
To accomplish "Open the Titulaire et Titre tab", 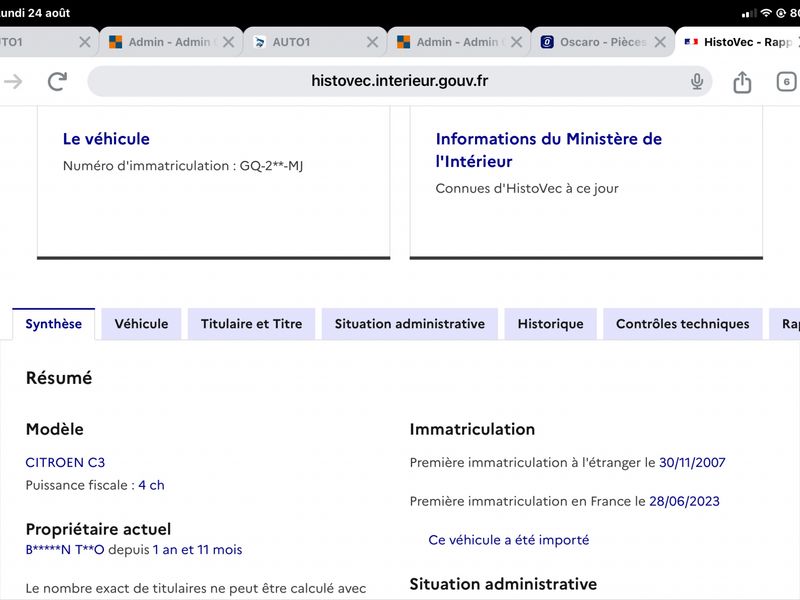I will [x=252, y=324].
